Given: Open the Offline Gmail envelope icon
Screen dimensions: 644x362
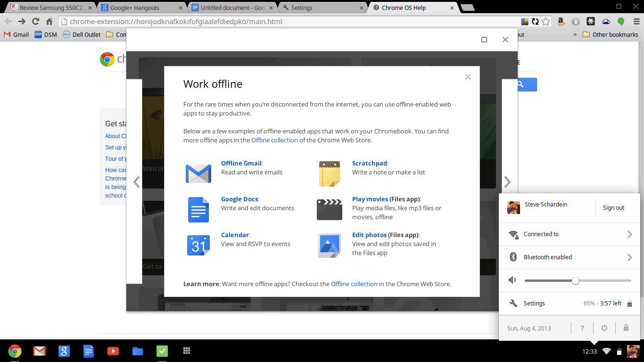Looking at the screenshot, I should [198, 173].
